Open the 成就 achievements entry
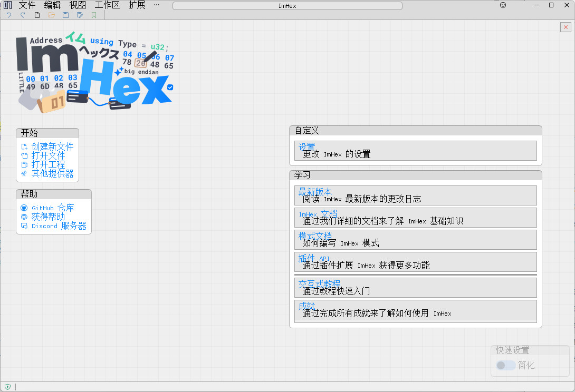 [416, 311]
